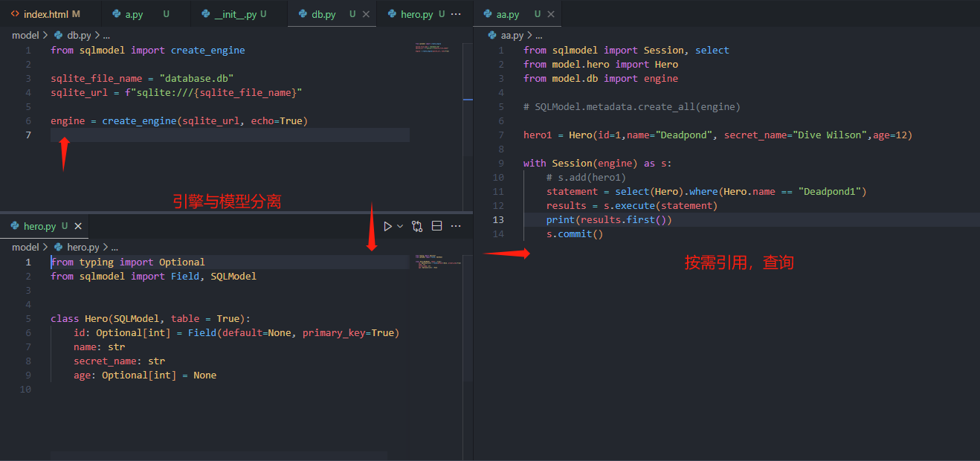Image resolution: width=980 pixels, height=461 pixels.
Task: Jump using the hero.py minimap
Action: pos(438,263)
